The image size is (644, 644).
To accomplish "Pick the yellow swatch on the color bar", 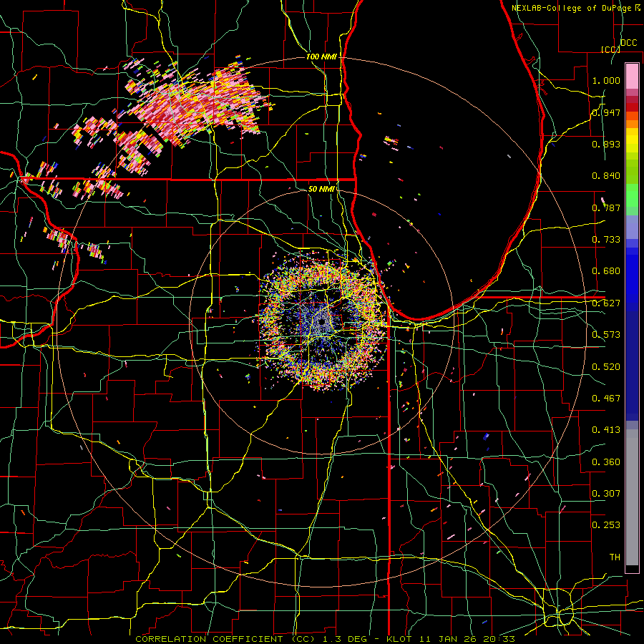I will 632,140.
